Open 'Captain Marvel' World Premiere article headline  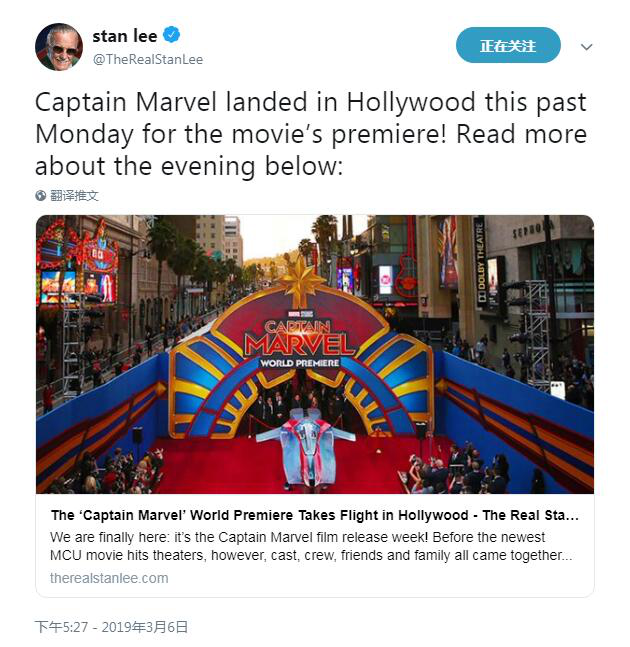coord(315,515)
